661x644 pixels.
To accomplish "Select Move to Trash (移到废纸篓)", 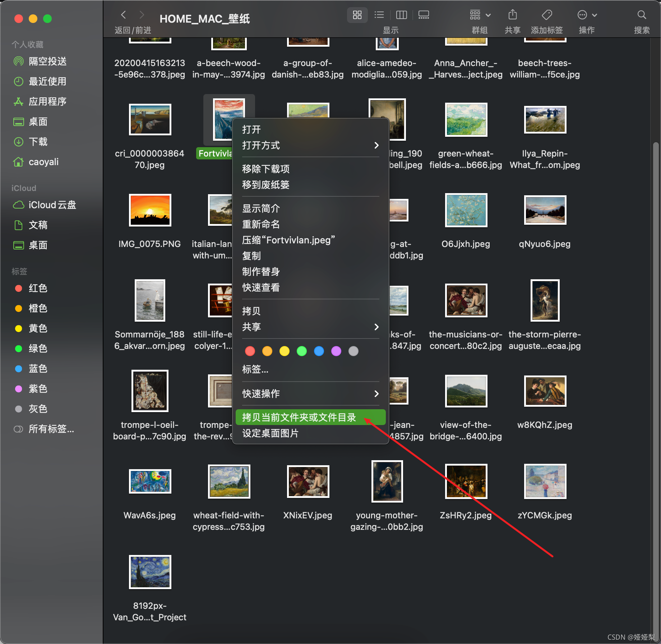I will (311, 185).
